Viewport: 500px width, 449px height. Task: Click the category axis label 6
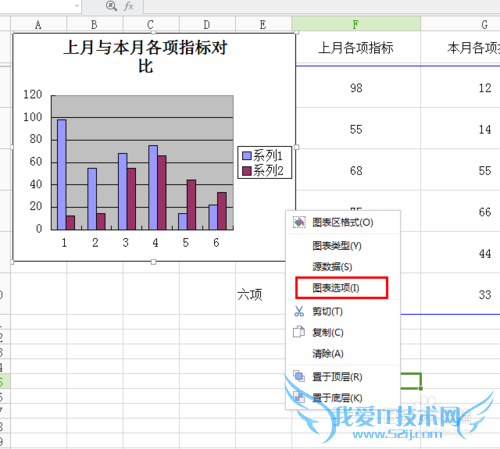coord(216,243)
